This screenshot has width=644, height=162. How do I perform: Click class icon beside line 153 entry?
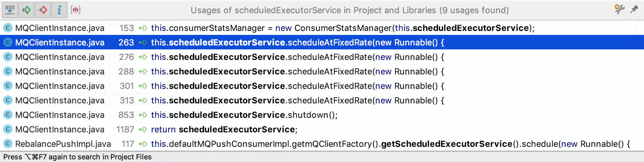pos(8,28)
